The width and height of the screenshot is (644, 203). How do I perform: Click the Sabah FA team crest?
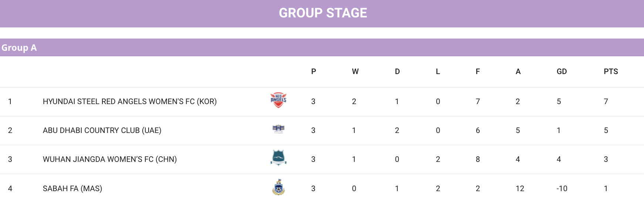tap(278, 187)
